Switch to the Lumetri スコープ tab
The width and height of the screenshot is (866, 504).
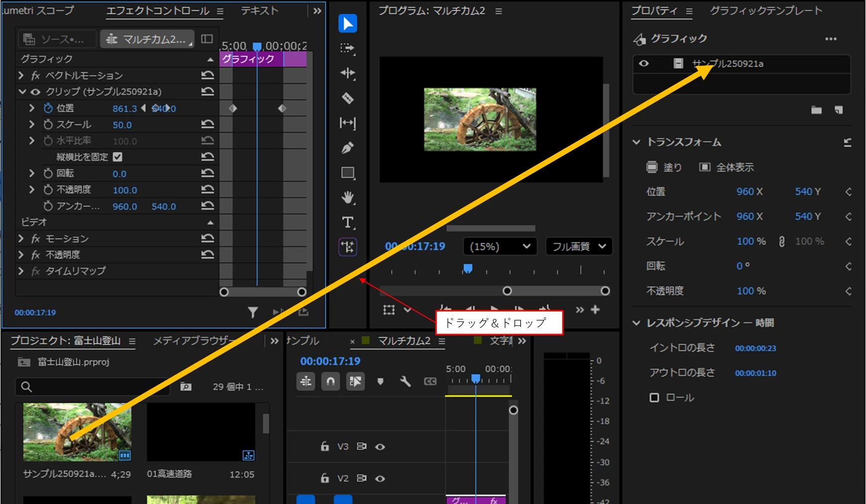pos(38,10)
